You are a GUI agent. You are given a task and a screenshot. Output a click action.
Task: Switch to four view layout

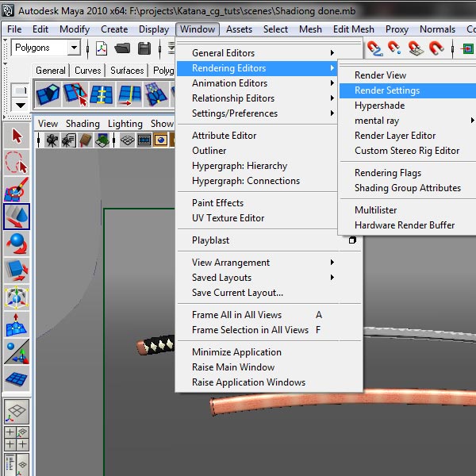17,439
